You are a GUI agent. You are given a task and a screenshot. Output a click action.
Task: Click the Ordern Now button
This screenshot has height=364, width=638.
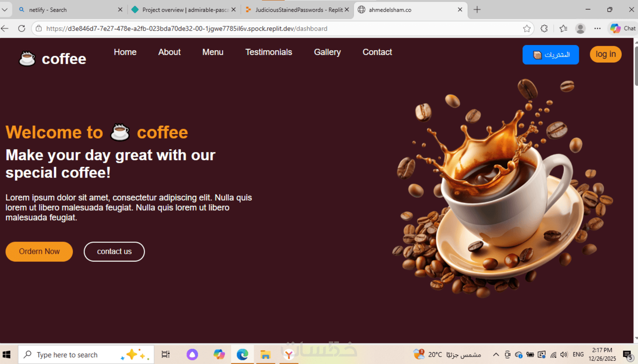(x=39, y=251)
